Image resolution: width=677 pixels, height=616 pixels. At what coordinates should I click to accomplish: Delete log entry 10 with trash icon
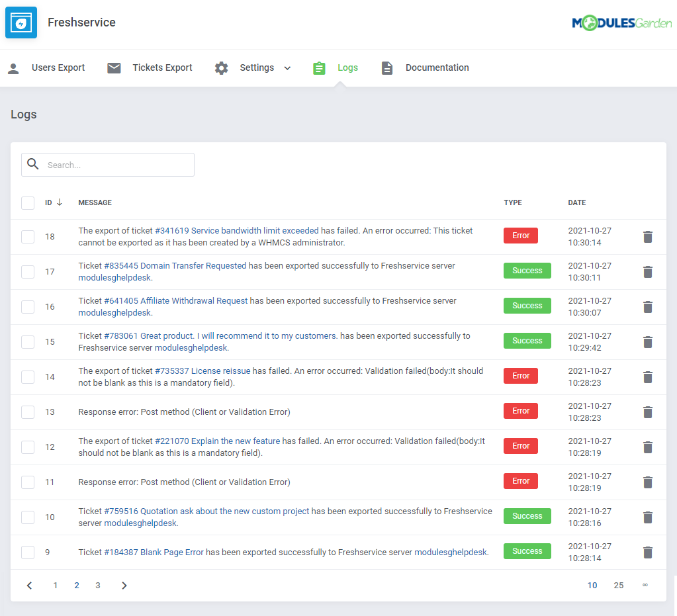click(648, 517)
